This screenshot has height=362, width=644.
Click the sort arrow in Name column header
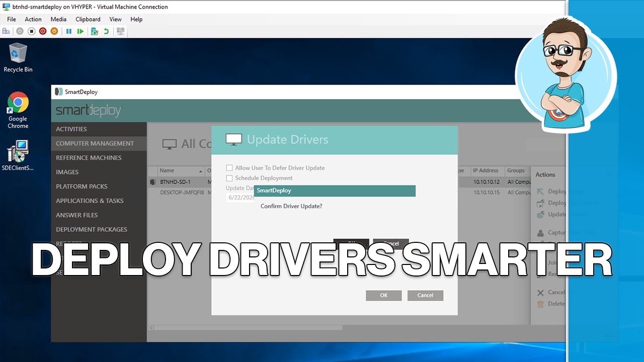pyautogui.click(x=201, y=171)
